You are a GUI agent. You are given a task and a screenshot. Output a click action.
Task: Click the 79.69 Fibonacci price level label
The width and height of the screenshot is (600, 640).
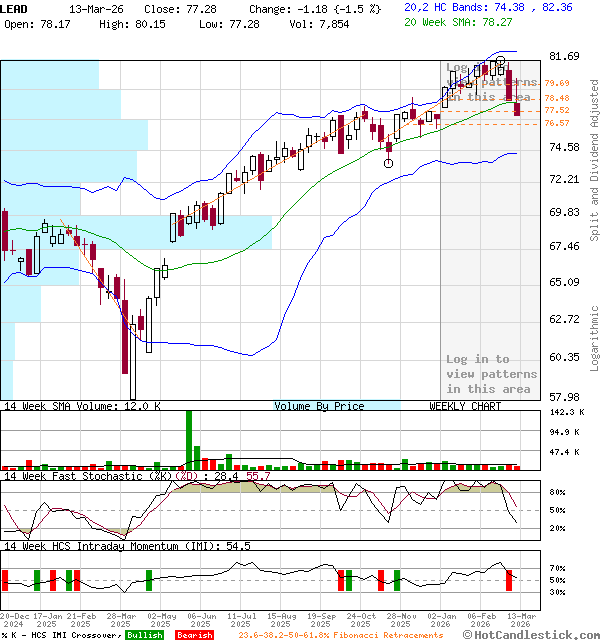tap(557, 83)
